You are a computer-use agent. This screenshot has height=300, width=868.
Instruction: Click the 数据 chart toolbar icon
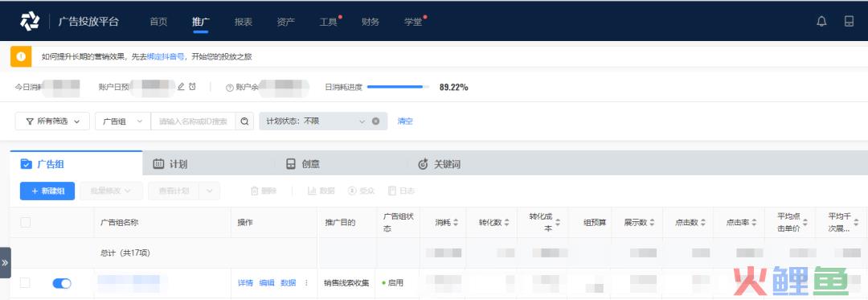(312, 191)
